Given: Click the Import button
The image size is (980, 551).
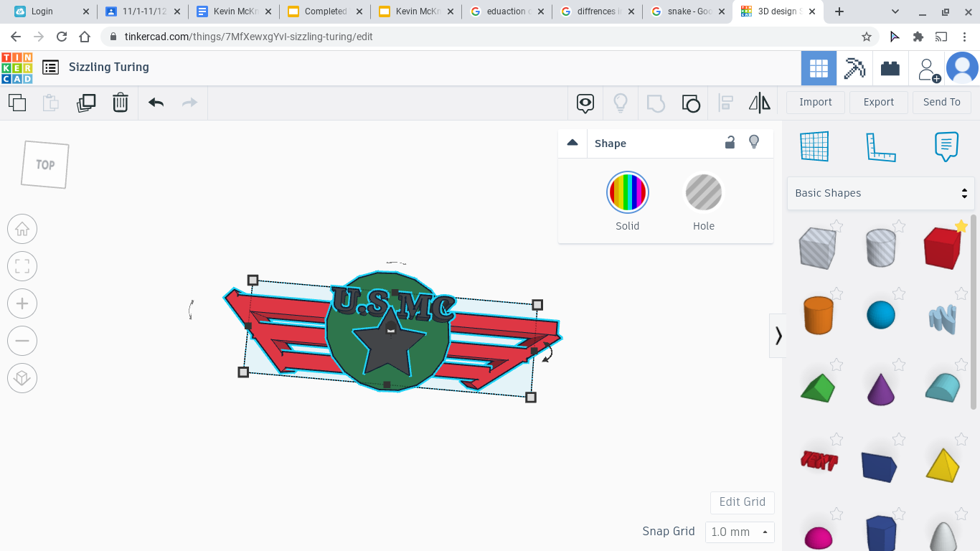Looking at the screenshot, I should (x=816, y=102).
